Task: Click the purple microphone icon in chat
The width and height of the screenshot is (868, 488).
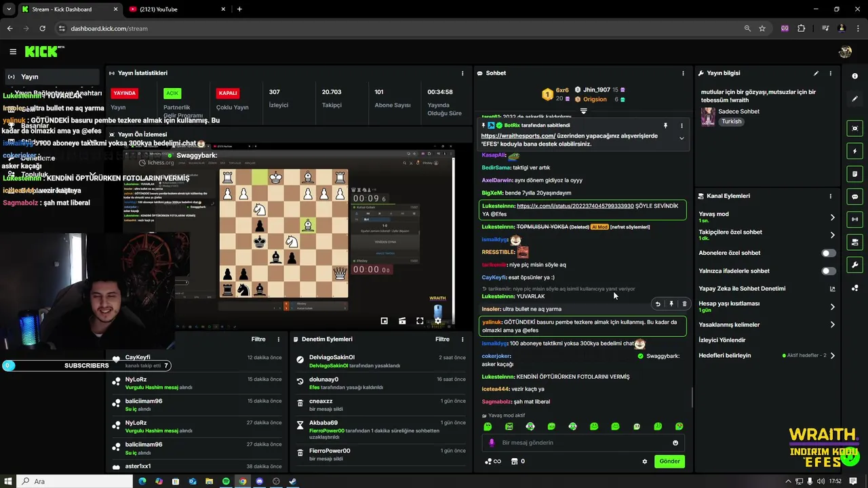Action: click(492, 443)
